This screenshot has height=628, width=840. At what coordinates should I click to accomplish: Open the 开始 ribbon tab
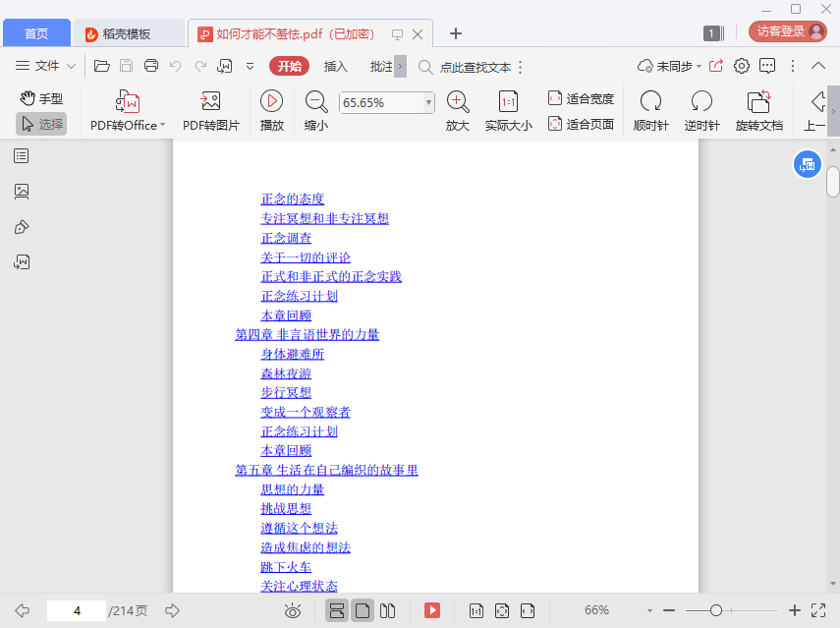[x=289, y=66]
